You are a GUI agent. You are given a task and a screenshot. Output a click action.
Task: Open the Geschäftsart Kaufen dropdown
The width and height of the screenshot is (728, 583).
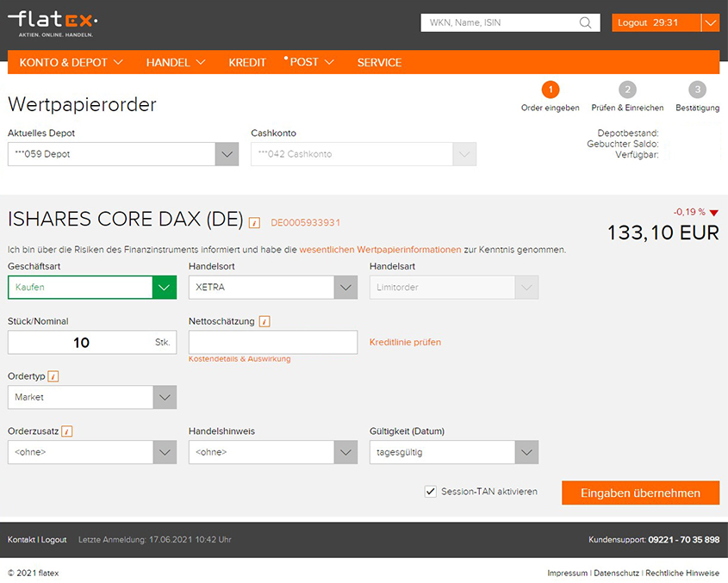[x=92, y=288]
